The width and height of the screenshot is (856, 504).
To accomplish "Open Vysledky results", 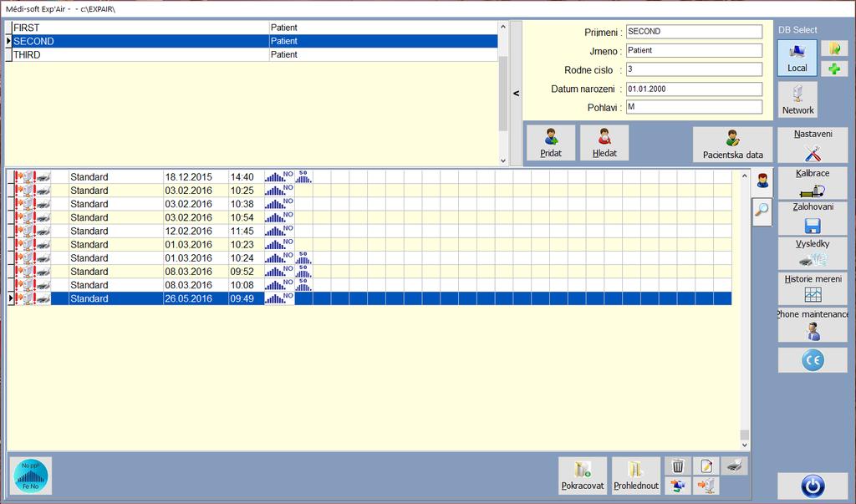I will [813, 252].
